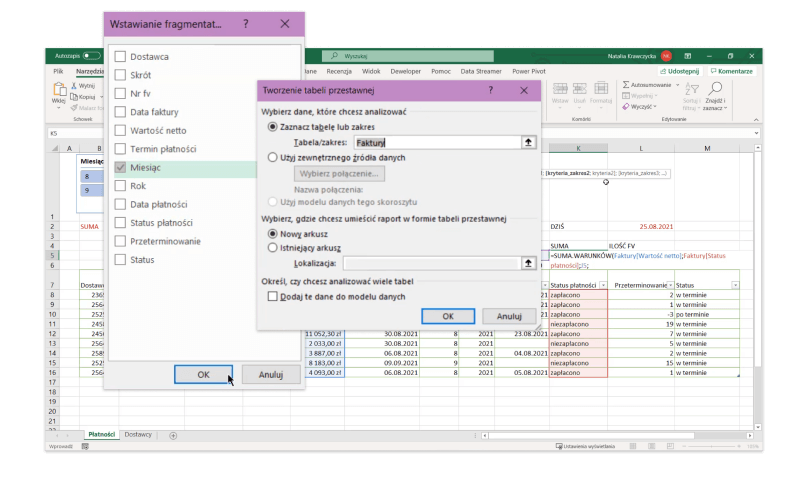Click the Autosumowanie sigma icon

point(626,85)
